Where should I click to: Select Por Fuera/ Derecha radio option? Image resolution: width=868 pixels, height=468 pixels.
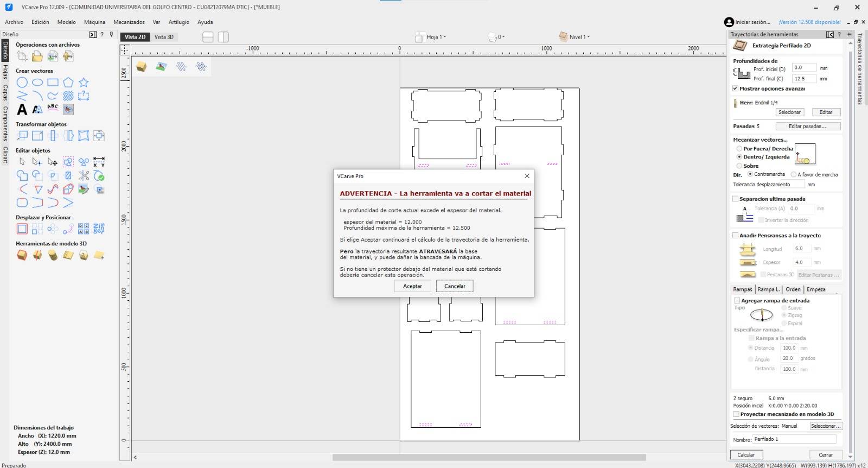click(739, 149)
